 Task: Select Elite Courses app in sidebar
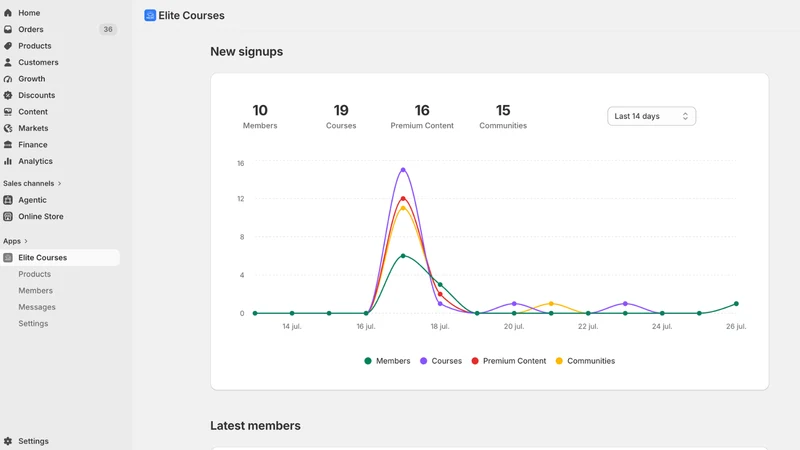[60, 258]
